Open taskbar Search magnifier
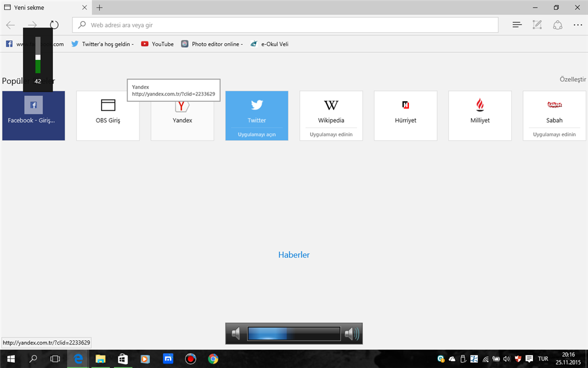 coord(33,359)
